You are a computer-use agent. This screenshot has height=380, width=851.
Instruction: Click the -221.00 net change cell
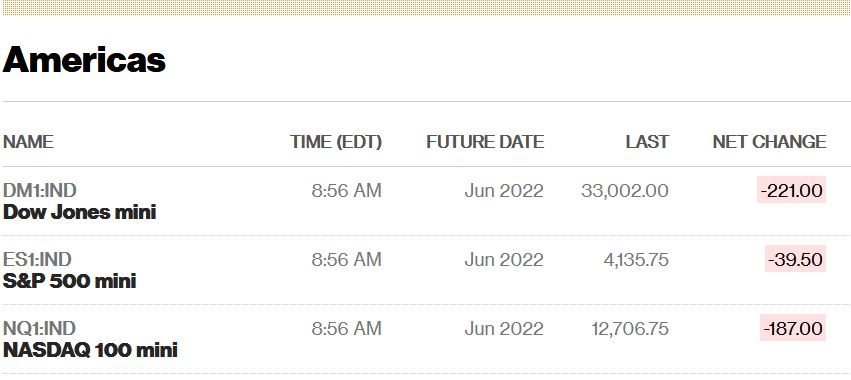pos(791,190)
